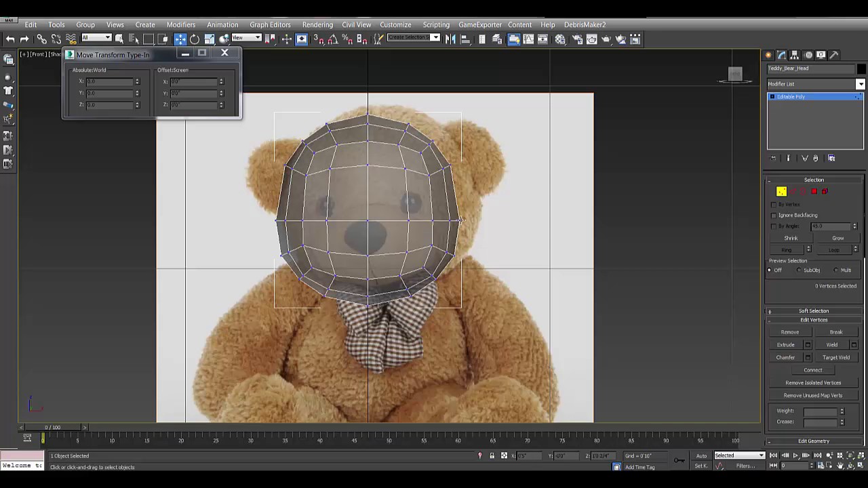This screenshot has height=488, width=868.
Task: Activate the Select Object tool
Action: [119, 39]
